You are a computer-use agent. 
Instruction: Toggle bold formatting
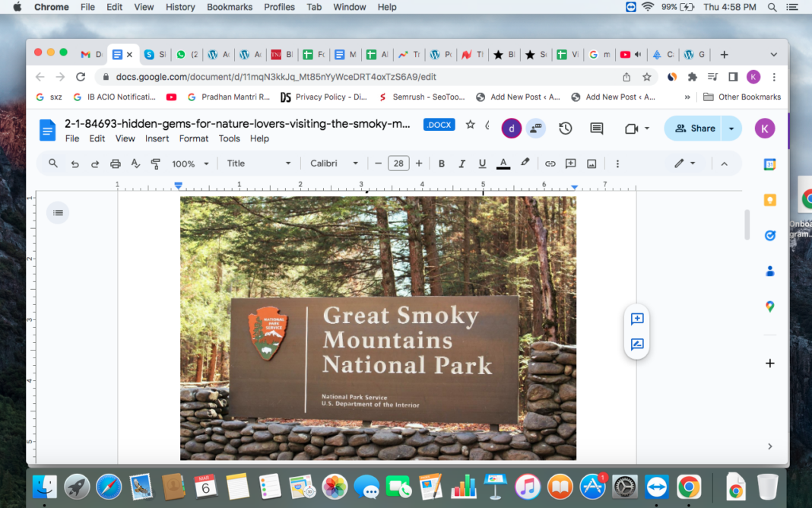click(441, 164)
